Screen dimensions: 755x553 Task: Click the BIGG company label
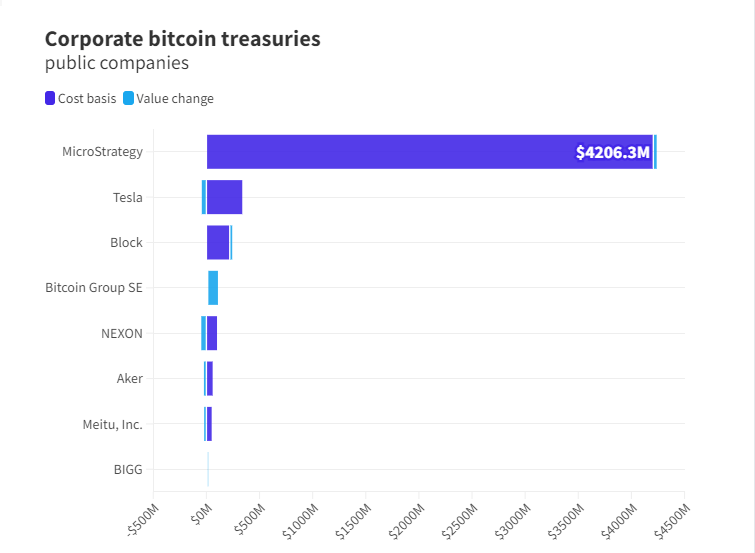[128, 469]
